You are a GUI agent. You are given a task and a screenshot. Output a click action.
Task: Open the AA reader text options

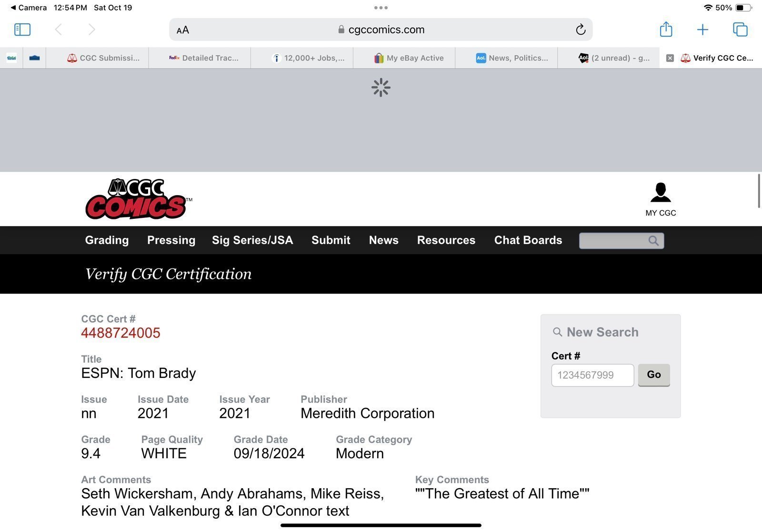pos(182,30)
